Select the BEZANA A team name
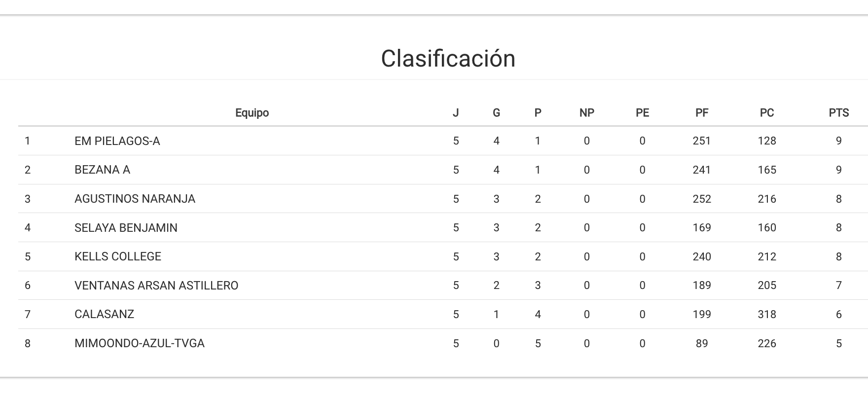868x397 pixels. pyautogui.click(x=102, y=170)
